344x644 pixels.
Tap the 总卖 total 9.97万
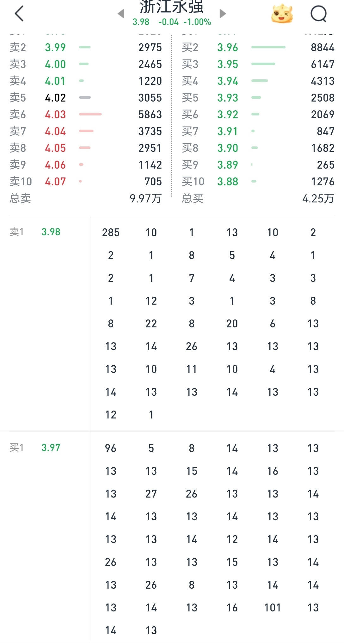click(x=145, y=199)
